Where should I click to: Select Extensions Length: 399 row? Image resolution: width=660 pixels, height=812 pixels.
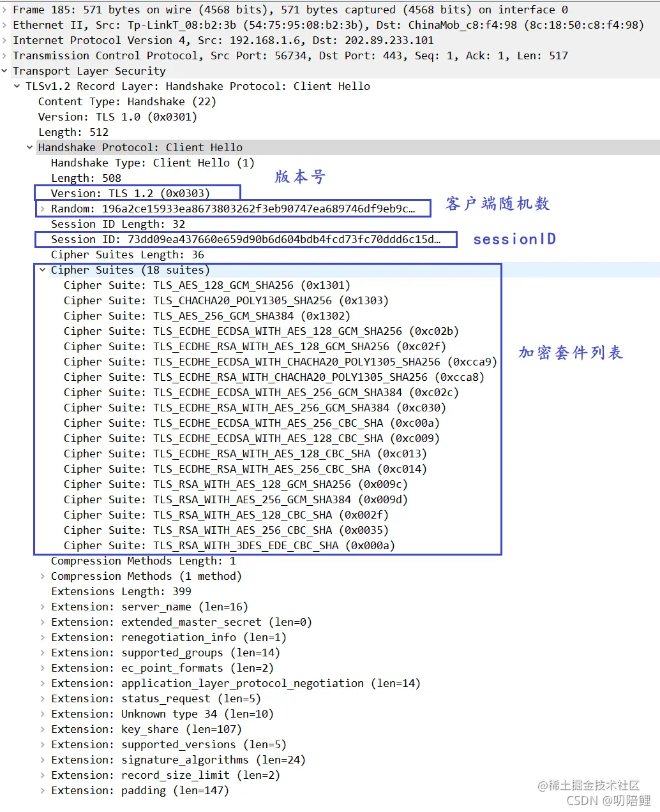click(x=121, y=591)
